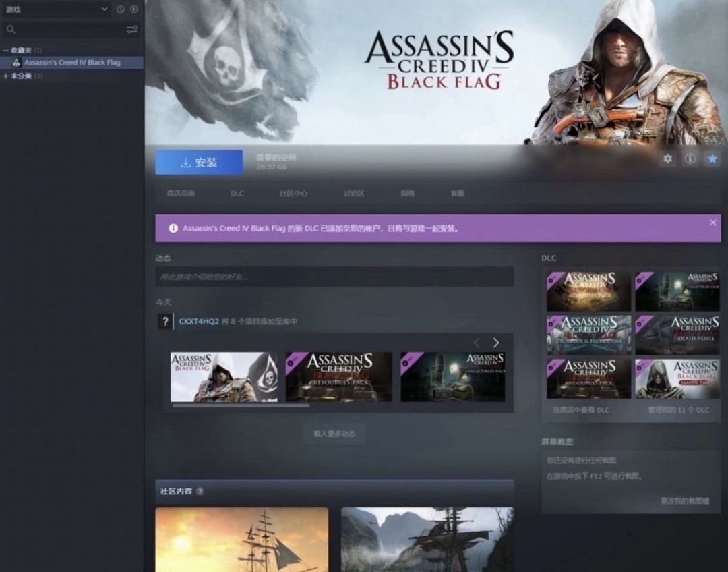
Task: Open the 游戏 library filter dropdown
Action: coord(56,9)
